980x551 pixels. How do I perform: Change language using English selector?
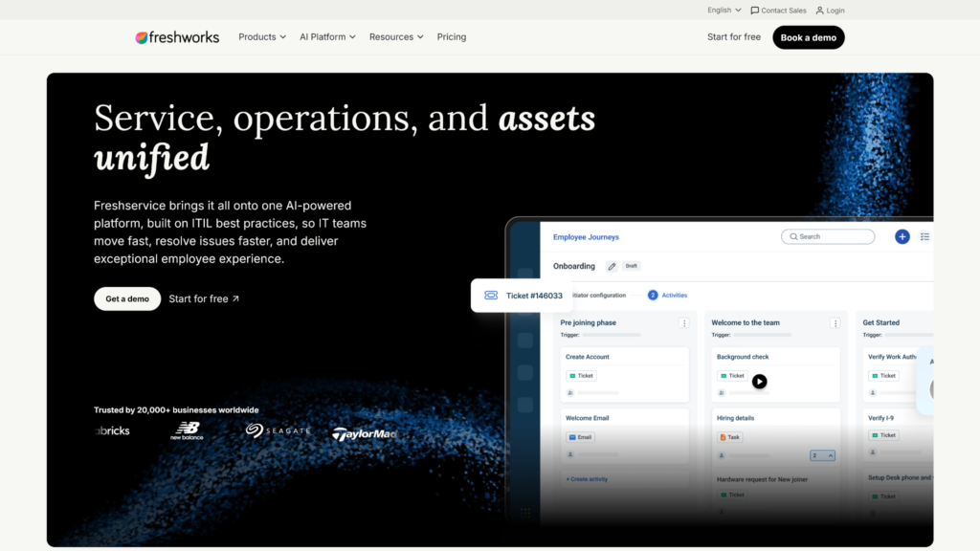pos(724,10)
